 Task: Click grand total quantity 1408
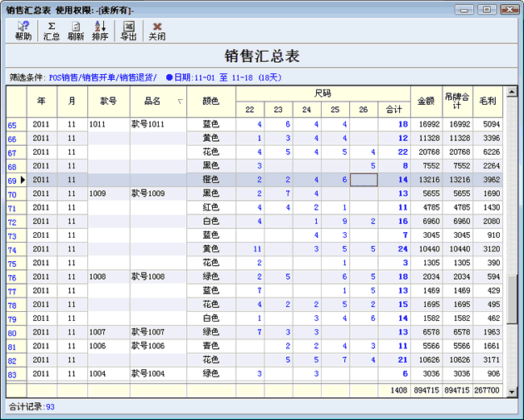394,390
